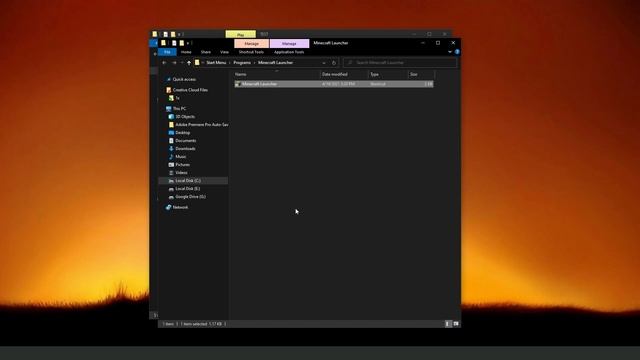Open the Shortcut Tools tab
Image resolution: width=640 pixels, height=360 pixels.
point(251,52)
